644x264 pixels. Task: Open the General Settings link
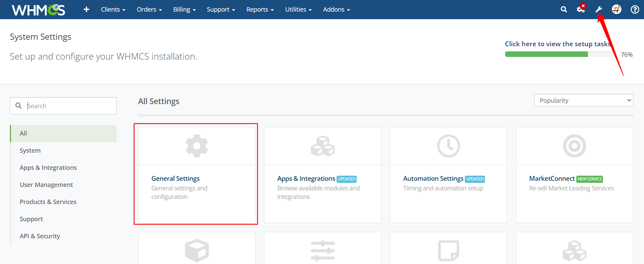click(x=175, y=178)
